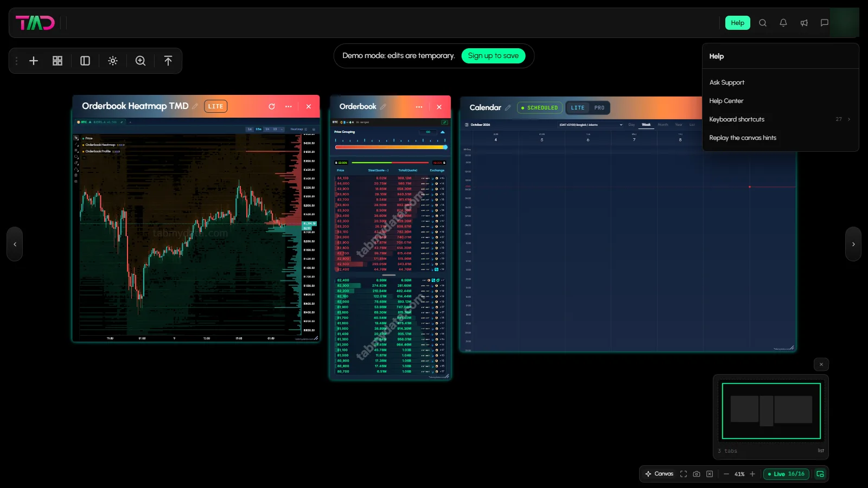Select LITE mode in the Calendar

click(x=578, y=108)
